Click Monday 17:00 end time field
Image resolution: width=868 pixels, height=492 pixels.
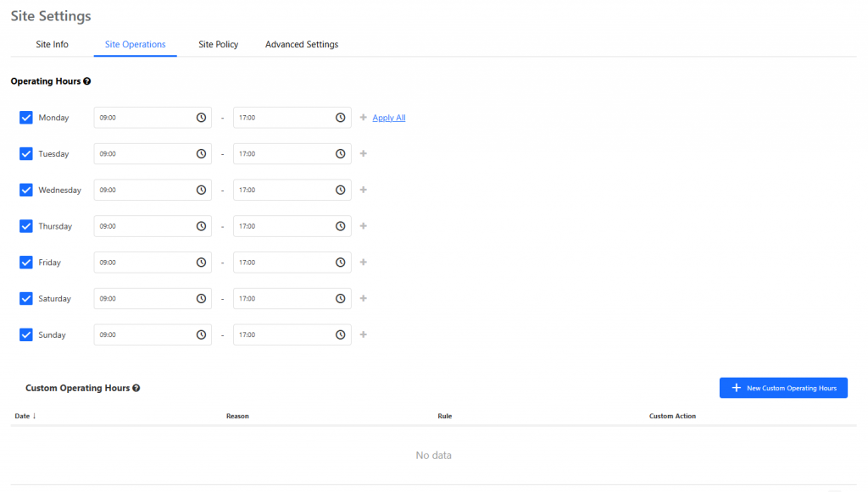point(292,118)
